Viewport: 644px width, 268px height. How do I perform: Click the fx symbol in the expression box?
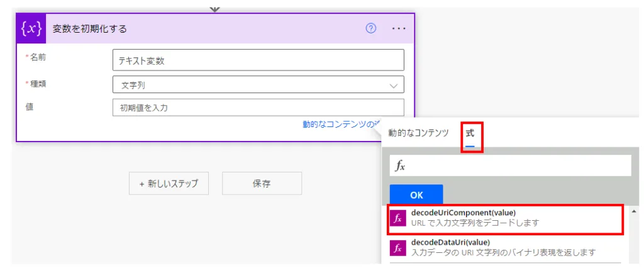(400, 166)
